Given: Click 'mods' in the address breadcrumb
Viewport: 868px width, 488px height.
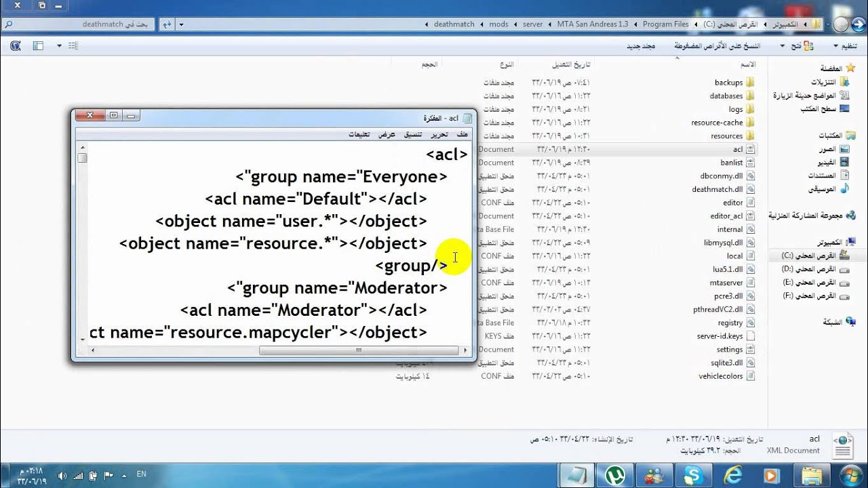Looking at the screenshot, I should point(498,24).
